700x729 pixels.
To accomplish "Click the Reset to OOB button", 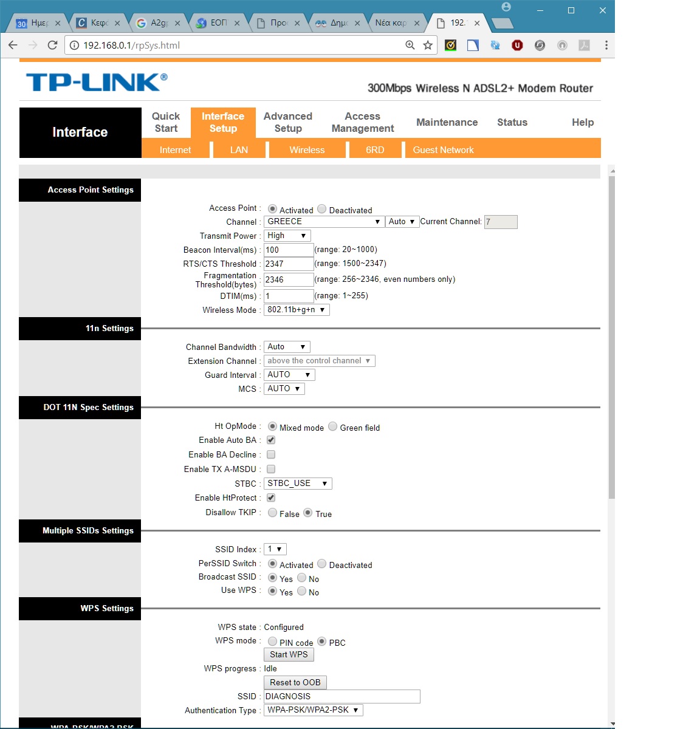I will tap(295, 683).
